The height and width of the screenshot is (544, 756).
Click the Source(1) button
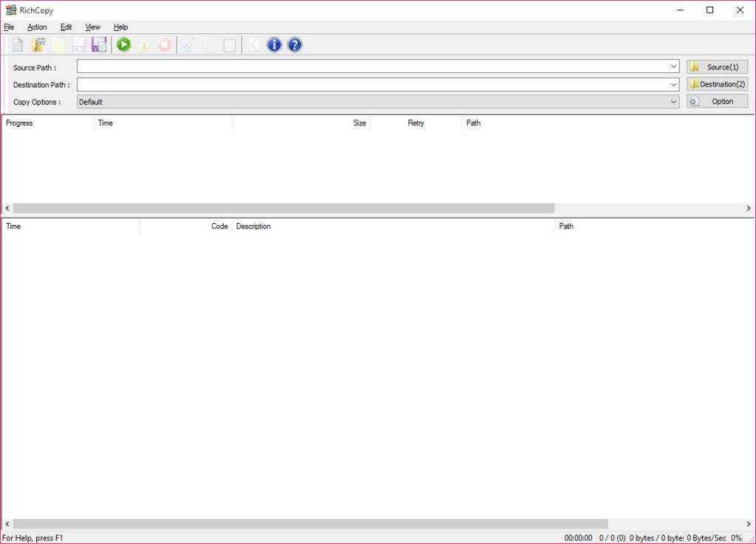pyautogui.click(x=718, y=67)
